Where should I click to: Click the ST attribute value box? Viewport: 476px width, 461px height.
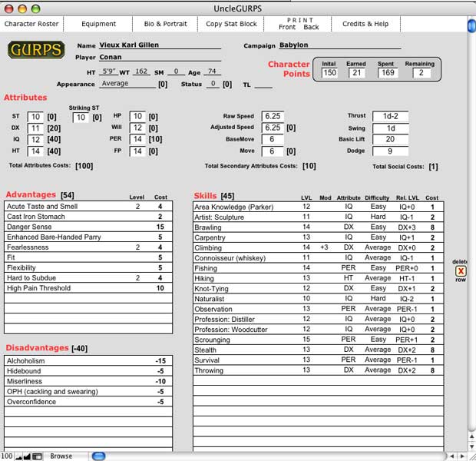coord(35,117)
